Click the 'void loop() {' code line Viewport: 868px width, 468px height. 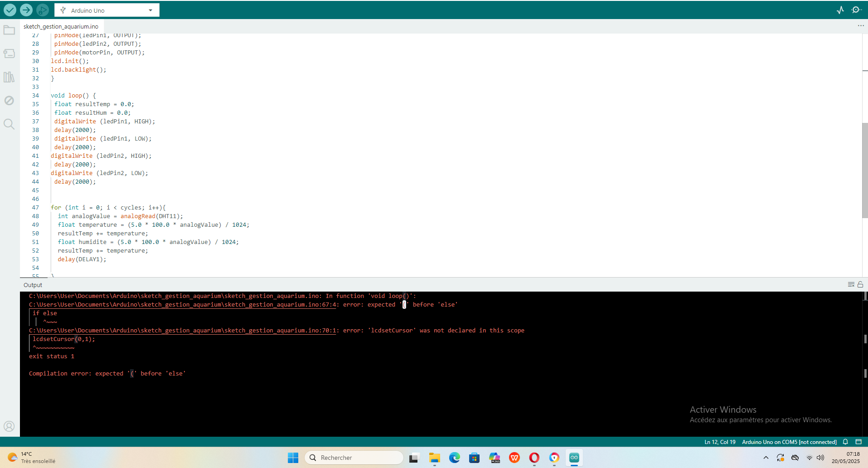pos(73,96)
